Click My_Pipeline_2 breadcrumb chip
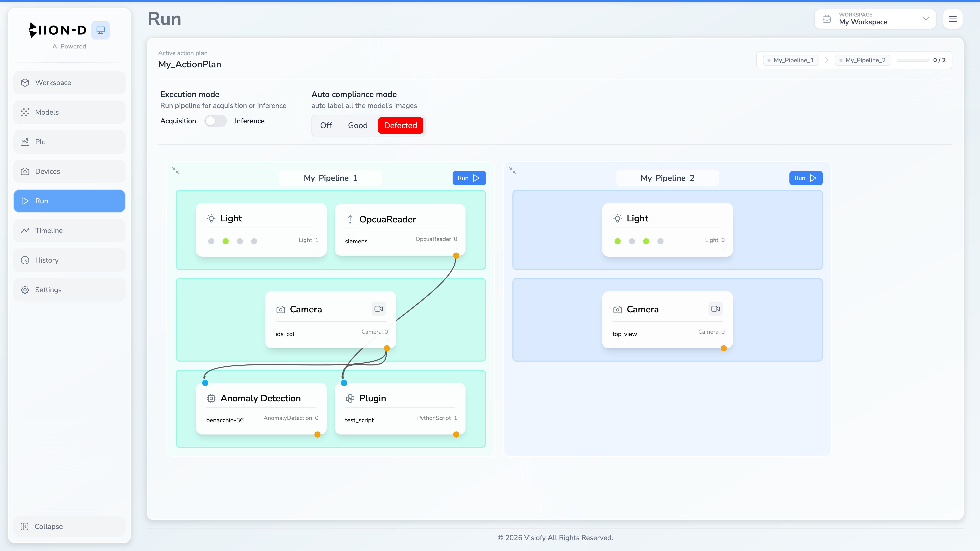The image size is (980, 551). click(862, 60)
